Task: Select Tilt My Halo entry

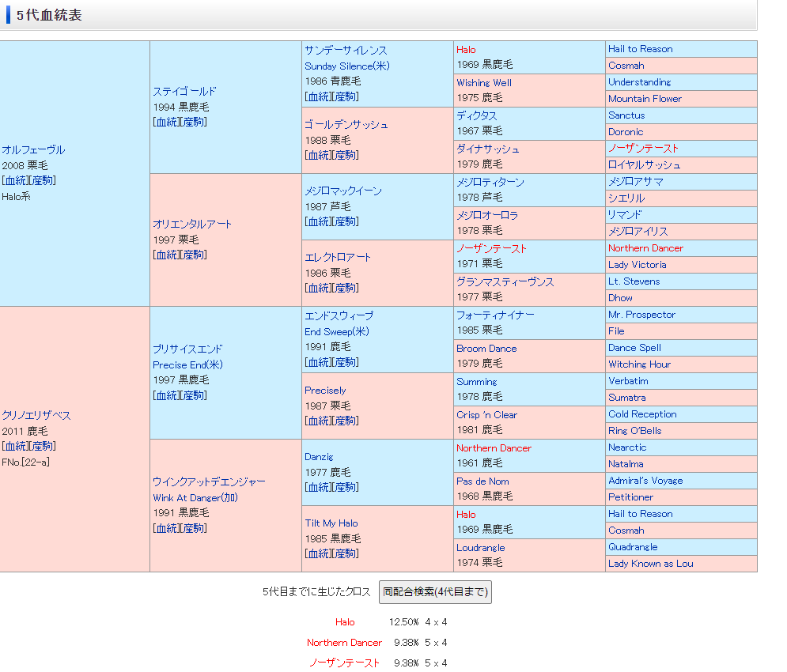Action: pos(331,523)
